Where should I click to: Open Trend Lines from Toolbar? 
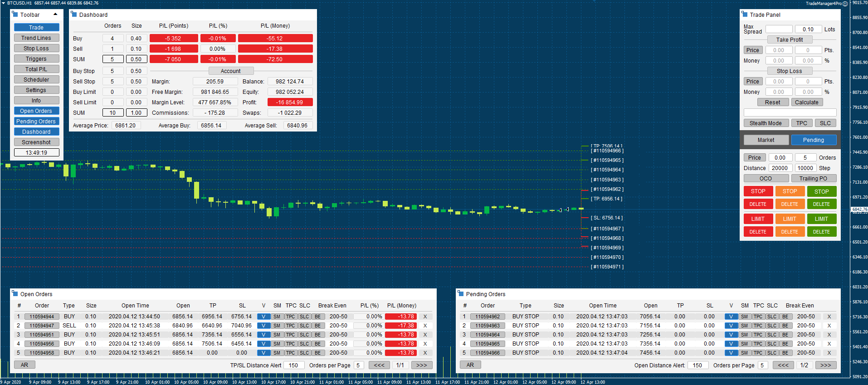(x=36, y=38)
